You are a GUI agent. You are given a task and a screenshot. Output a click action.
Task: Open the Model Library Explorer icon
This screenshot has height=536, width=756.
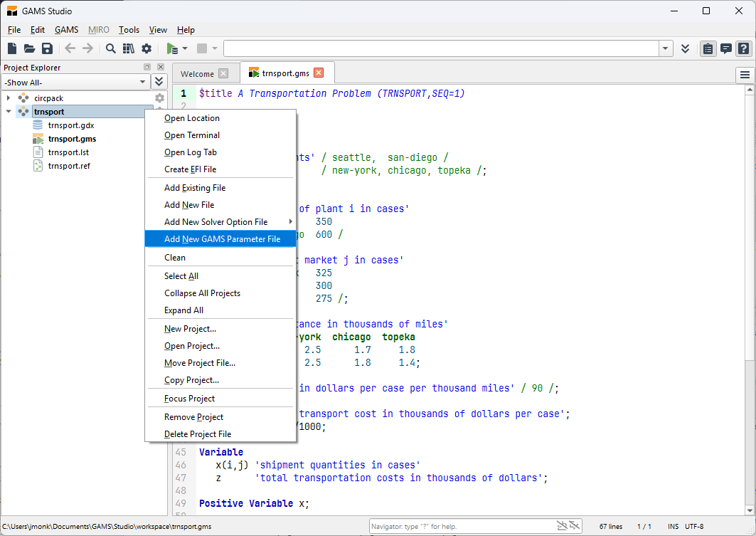tap(129, 48)
